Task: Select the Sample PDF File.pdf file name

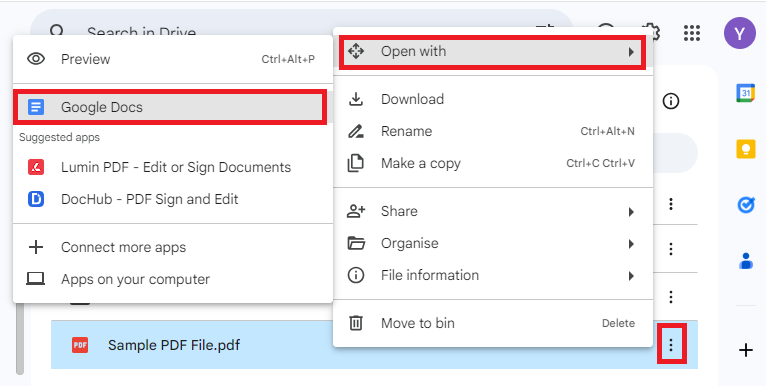Action: 174,345
